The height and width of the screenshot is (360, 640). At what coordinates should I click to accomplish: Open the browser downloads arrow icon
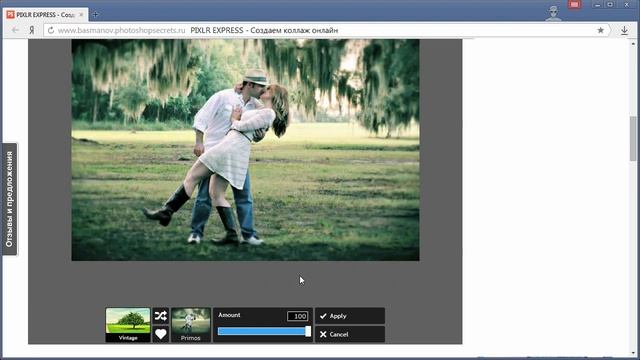coord(624,30)
